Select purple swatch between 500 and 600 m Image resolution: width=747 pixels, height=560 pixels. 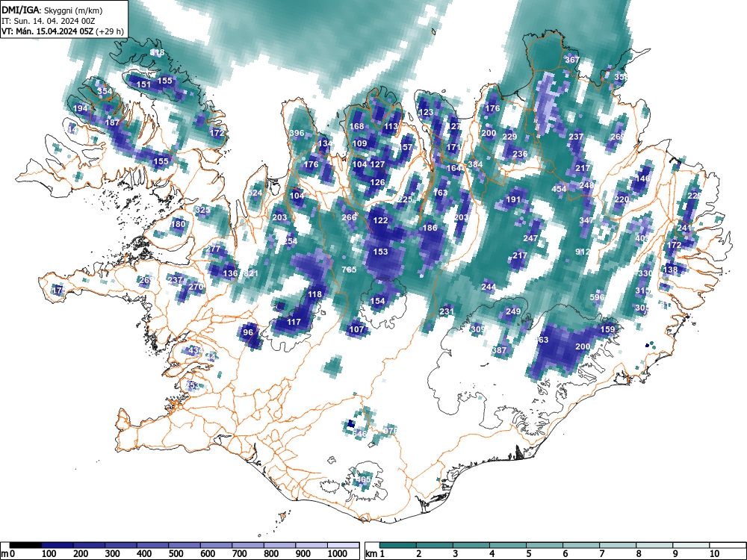[x=185, y=545]
